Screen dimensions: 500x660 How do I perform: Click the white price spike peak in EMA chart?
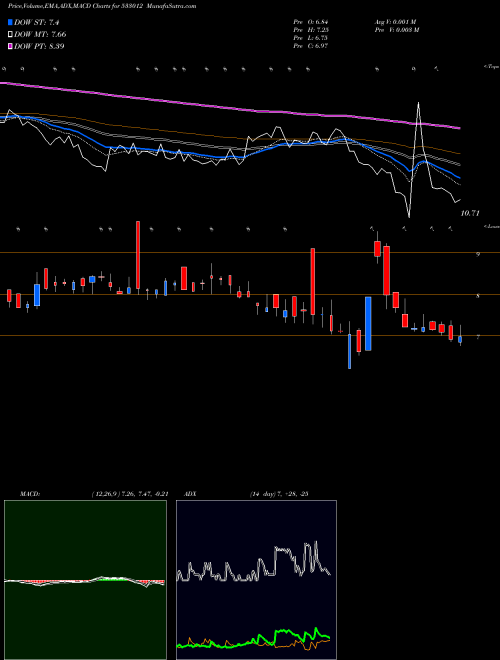(418, 103)
